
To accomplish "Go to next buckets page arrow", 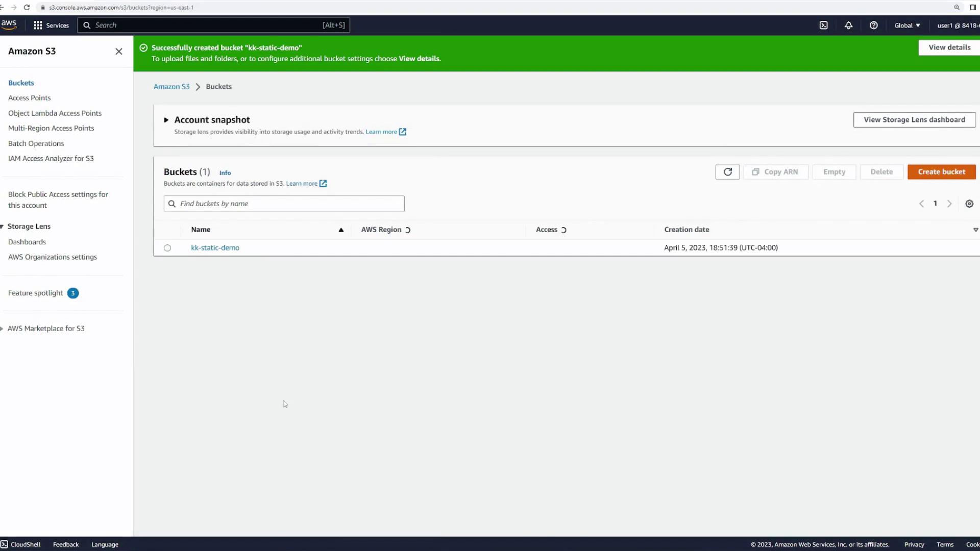I will (x=949, y=204).
